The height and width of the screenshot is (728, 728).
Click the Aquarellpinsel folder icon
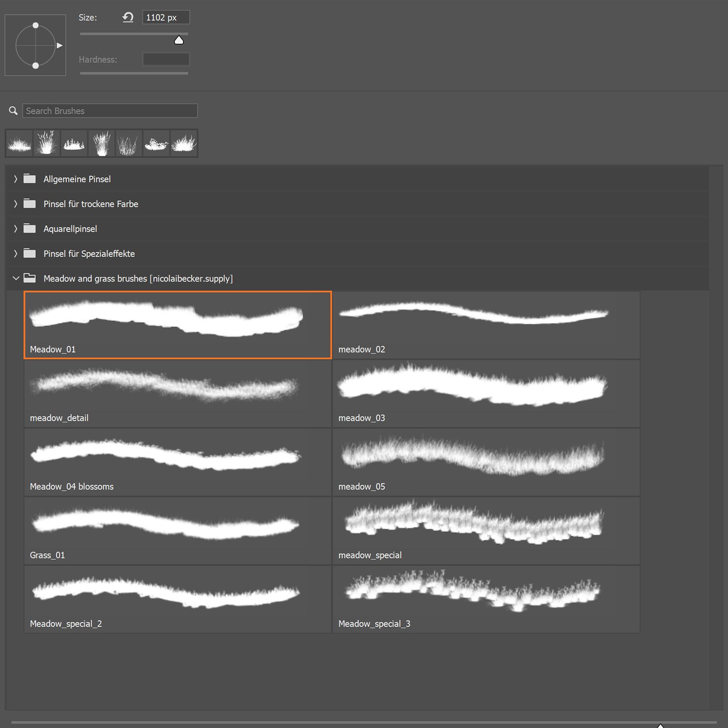click(30, 228)
